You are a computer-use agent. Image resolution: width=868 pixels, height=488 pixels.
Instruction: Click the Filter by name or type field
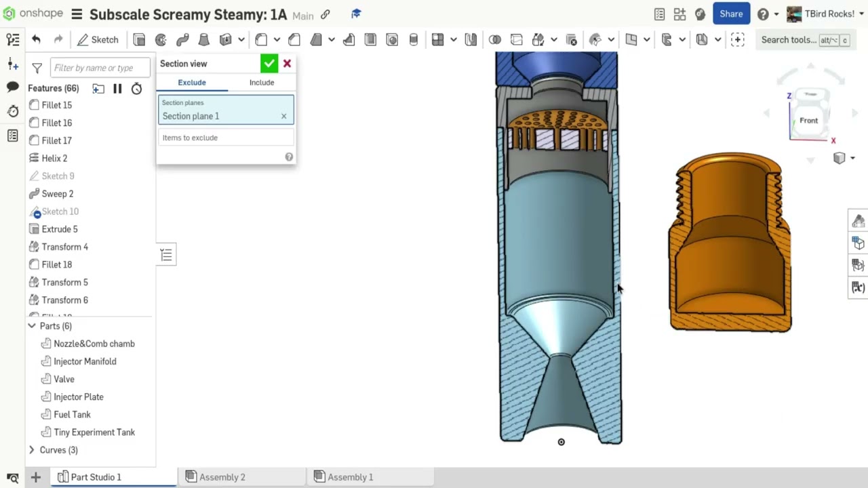[100, 68]
